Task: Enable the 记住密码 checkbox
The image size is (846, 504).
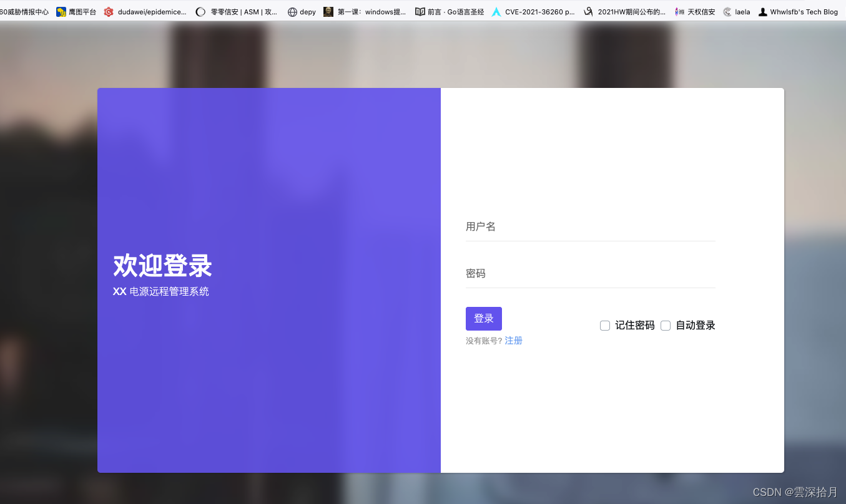Action: [x=605, y=325]
